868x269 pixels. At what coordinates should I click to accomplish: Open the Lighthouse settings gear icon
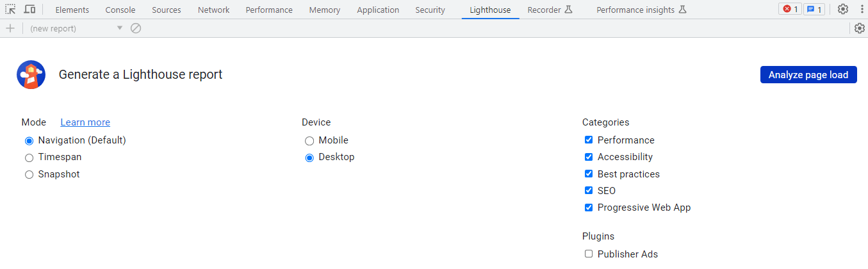tap(860, 28)
